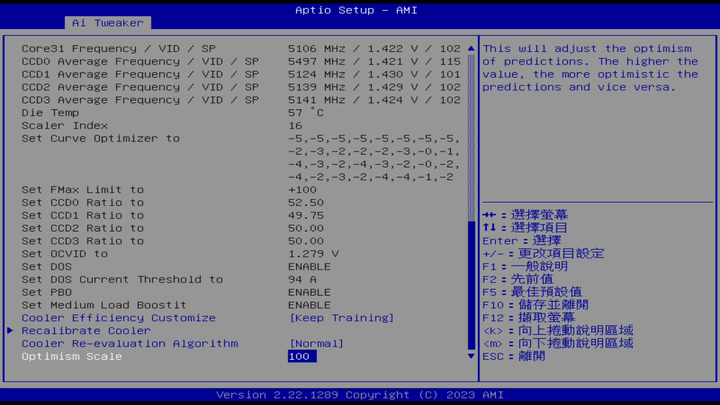Click the 57 °C die temperature value
This screenshot has width=720, height=405.
[306, 113]
